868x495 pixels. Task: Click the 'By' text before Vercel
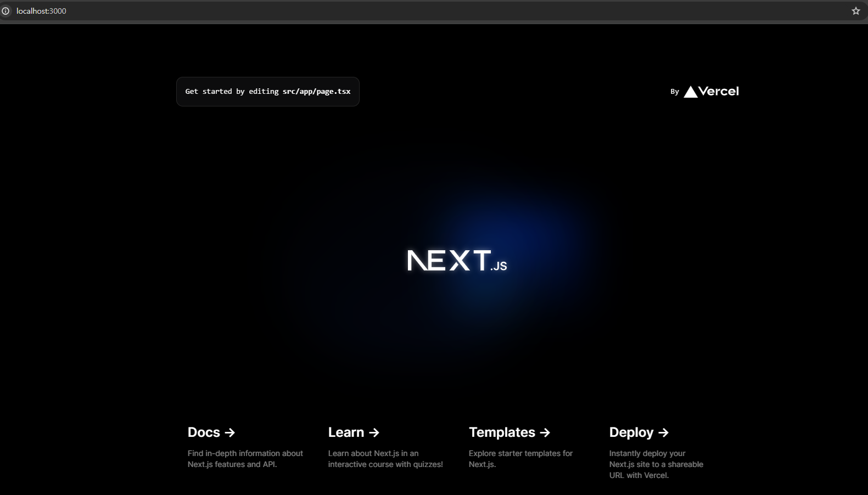(x=675, y=92)
